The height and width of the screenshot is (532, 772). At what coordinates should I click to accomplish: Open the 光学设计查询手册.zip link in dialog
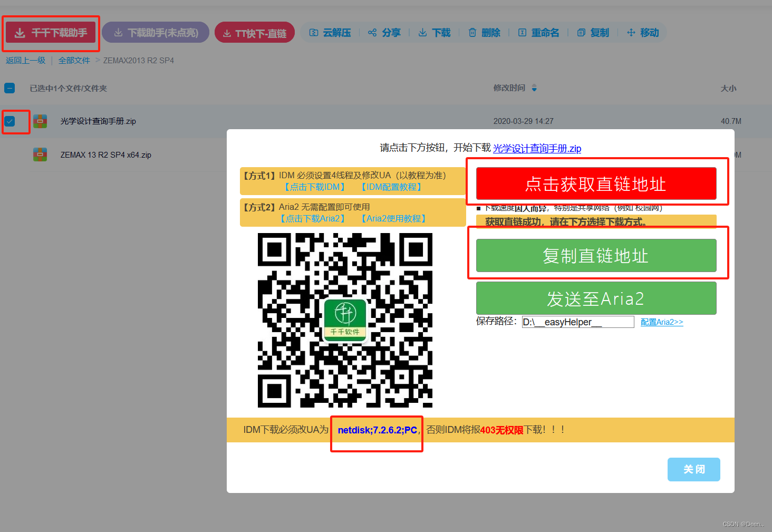pyautogui.click(x=537, y=148)
